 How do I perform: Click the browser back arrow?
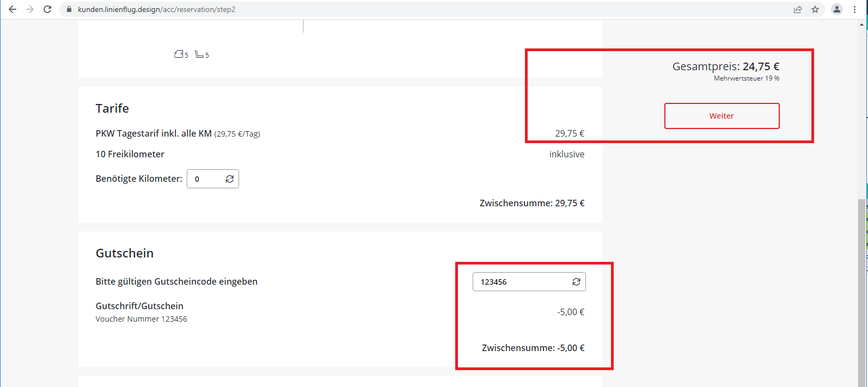tap(13, 9)
